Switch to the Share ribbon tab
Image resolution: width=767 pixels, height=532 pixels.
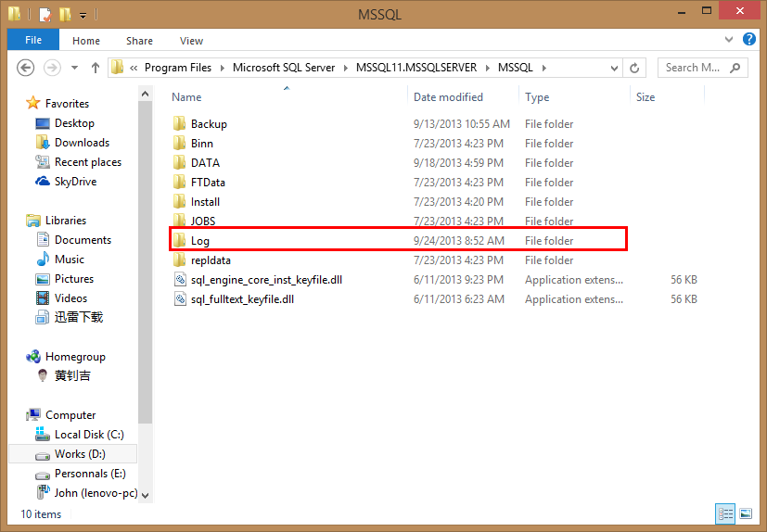click(139, 41)
